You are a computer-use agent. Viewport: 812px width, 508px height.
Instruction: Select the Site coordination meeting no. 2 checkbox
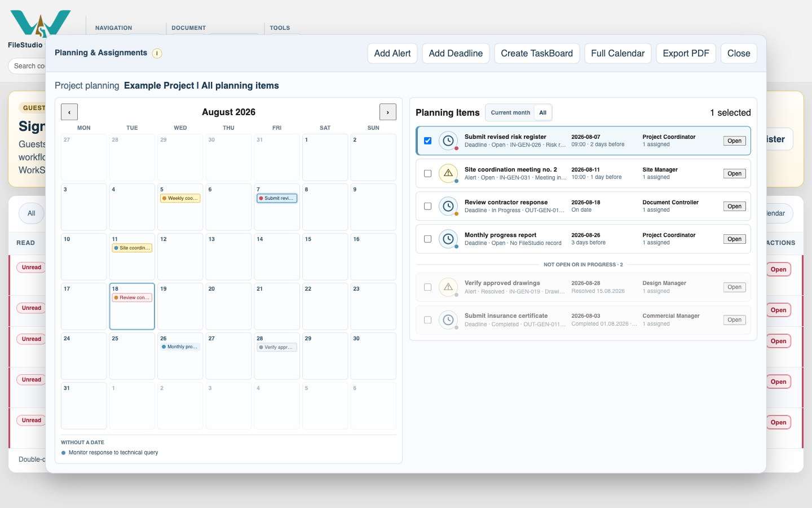click(427, 174)
